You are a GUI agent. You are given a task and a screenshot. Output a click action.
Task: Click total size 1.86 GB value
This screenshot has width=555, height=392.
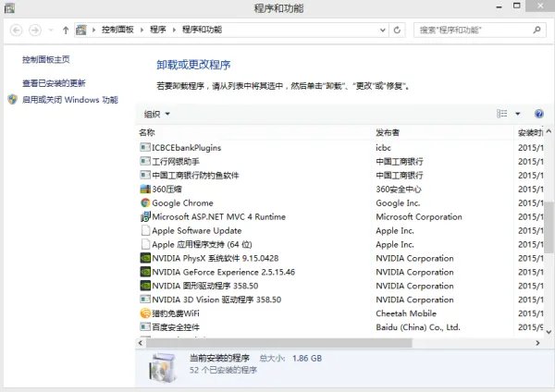pyautogui.click(x=307, y=359)
